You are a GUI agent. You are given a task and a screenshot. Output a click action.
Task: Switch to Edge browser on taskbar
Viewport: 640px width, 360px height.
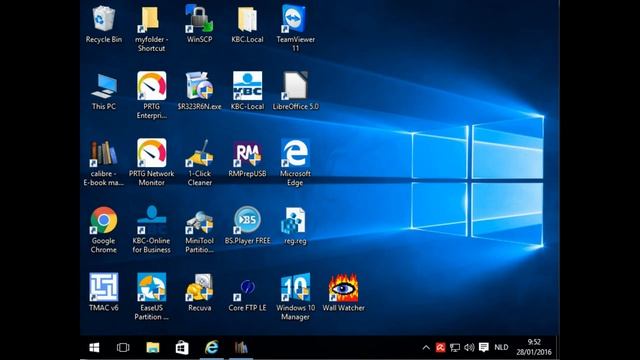[x=211, y=347]
